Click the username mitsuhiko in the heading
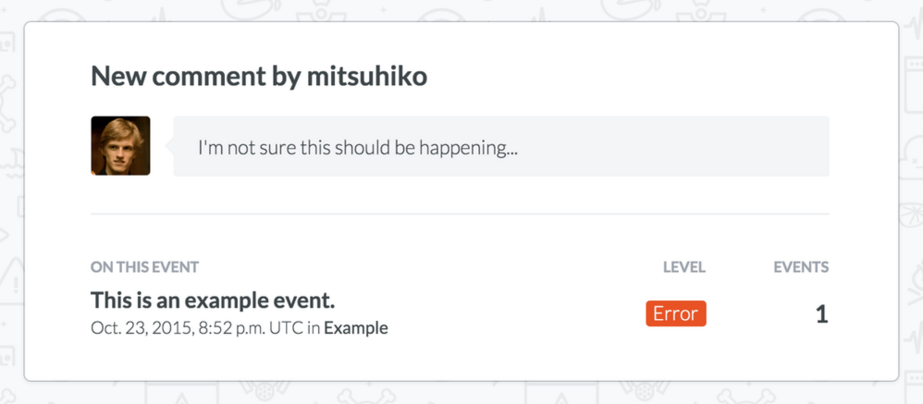 pyautogui.click(x=367, y=77)
